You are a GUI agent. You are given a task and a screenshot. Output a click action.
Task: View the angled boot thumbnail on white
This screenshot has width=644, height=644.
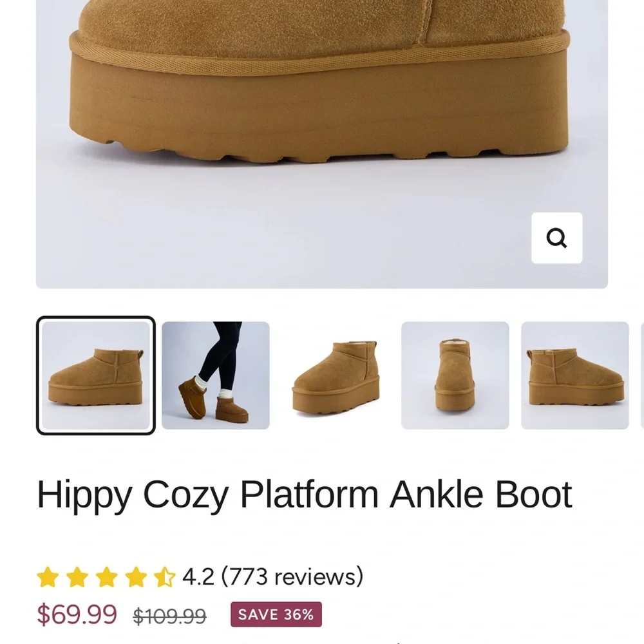click(x=336, y=375)
